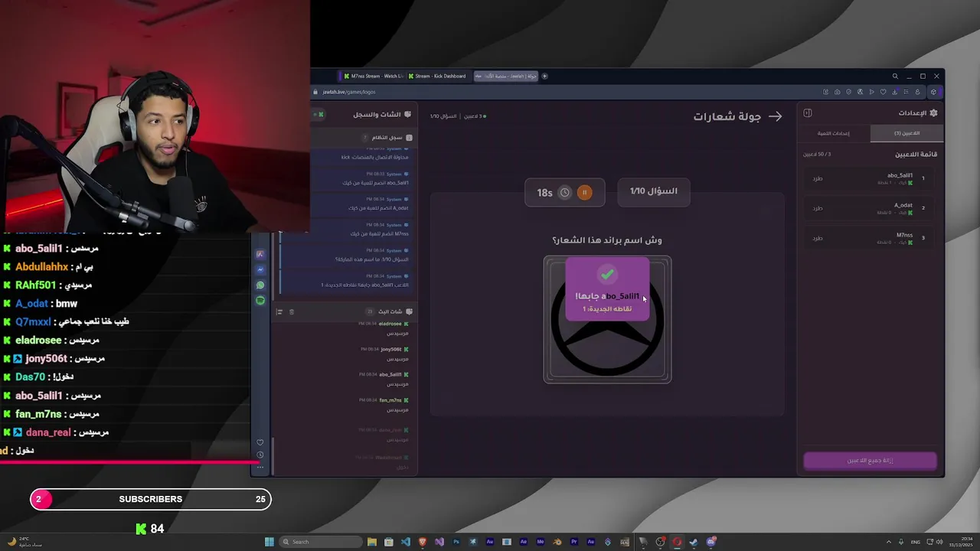Click the السؤال 1/10 question counter box
This screenshot has width=980, height=551.
click(653, 191)
